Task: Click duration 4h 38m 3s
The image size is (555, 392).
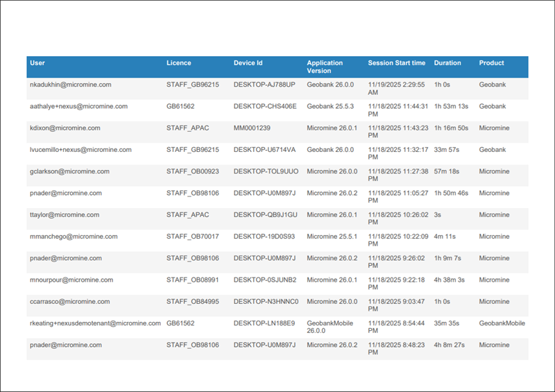Action: pyautogui.click(x=449, y=280)
